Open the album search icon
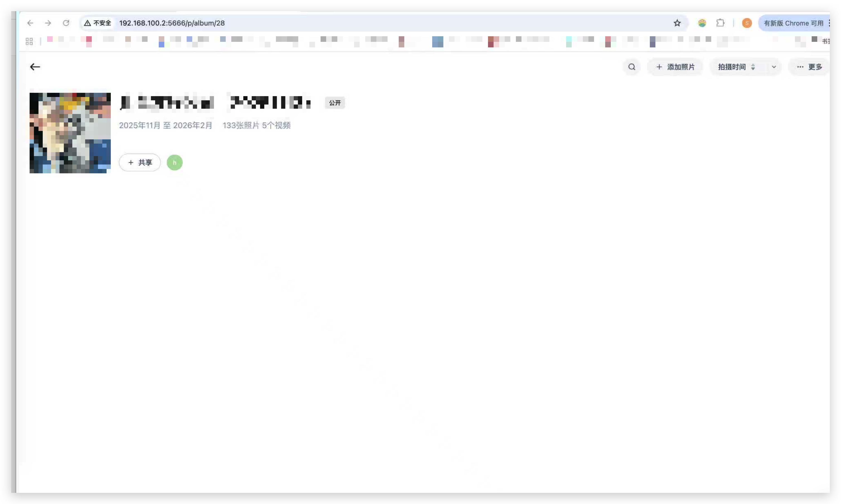The height and width of the screenshot is (504, 841). (x=632, y=67)
